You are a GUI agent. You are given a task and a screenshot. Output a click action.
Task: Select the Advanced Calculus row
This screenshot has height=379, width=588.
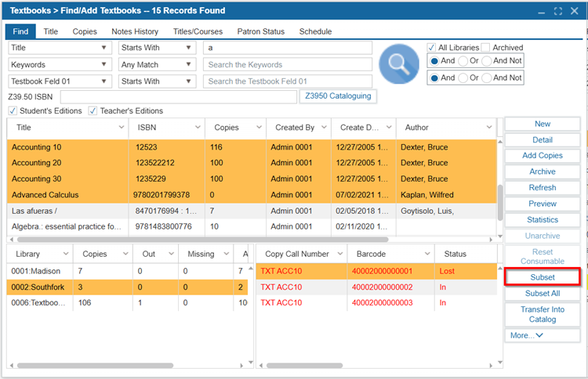point(252,195)
